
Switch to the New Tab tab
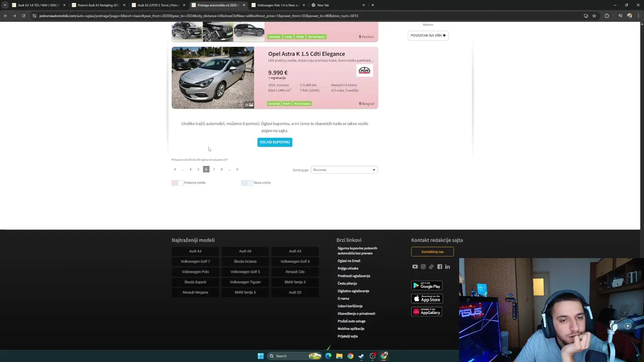(x=338, y=5)
